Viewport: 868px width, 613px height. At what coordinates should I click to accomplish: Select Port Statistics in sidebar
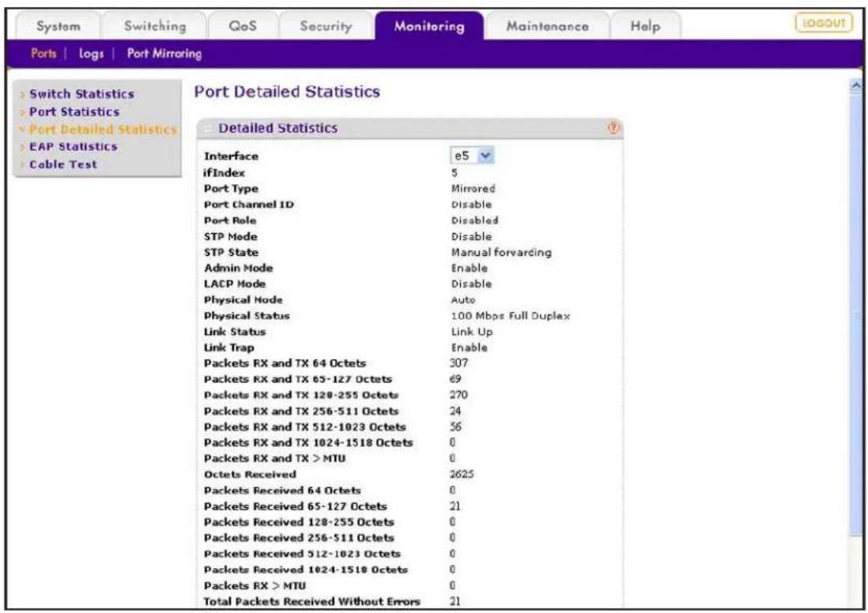(x=74, y=111)
